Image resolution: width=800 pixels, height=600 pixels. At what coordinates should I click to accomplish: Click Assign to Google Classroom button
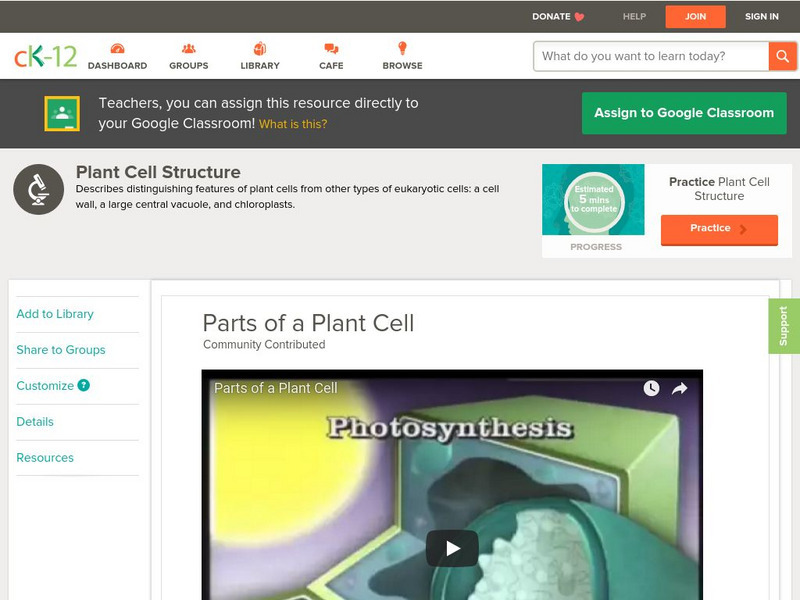[684, 113]
